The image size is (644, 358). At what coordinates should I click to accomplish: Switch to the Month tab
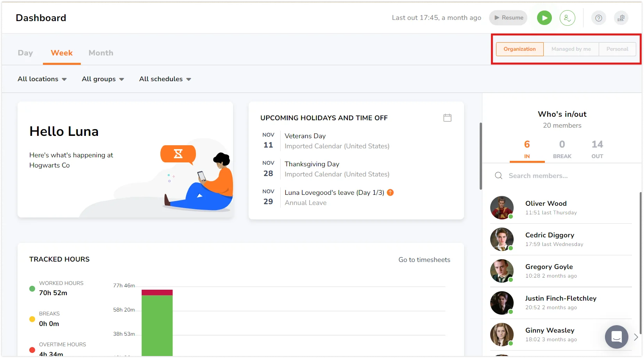point(101,53)
